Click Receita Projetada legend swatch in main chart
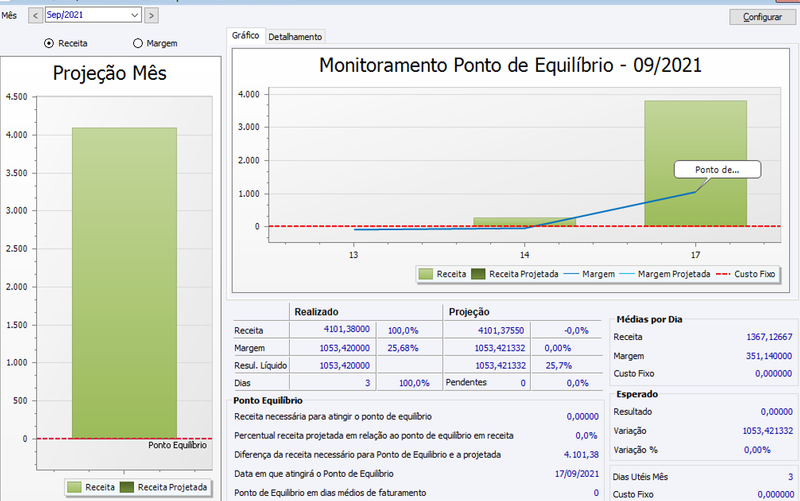This screenshot has height=501, width=800. 478,274
